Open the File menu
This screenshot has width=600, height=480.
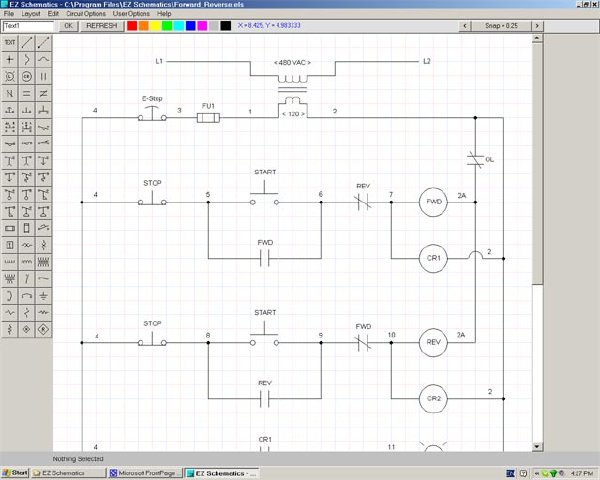click(8, 14)
